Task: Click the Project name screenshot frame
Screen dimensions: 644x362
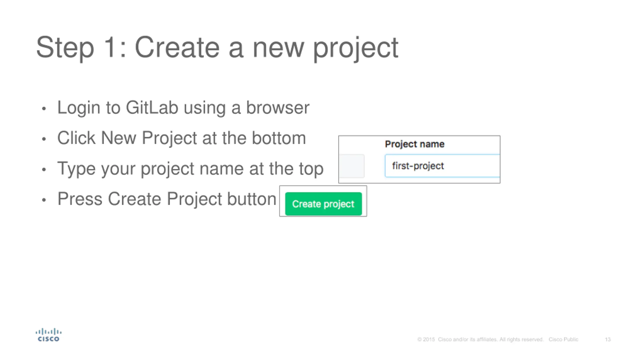Action: tap(419, 159)
